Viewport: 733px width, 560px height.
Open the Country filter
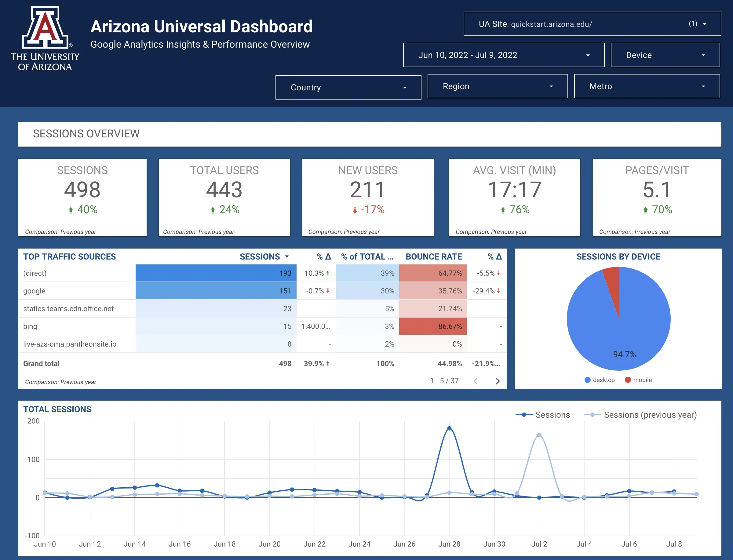(x=348, y=87)
